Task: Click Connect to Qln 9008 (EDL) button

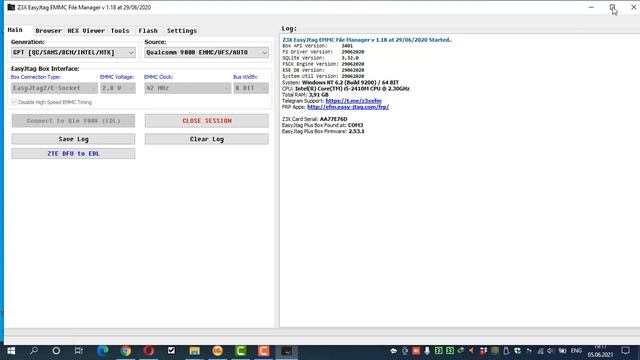Action: [x=73, y=121]
